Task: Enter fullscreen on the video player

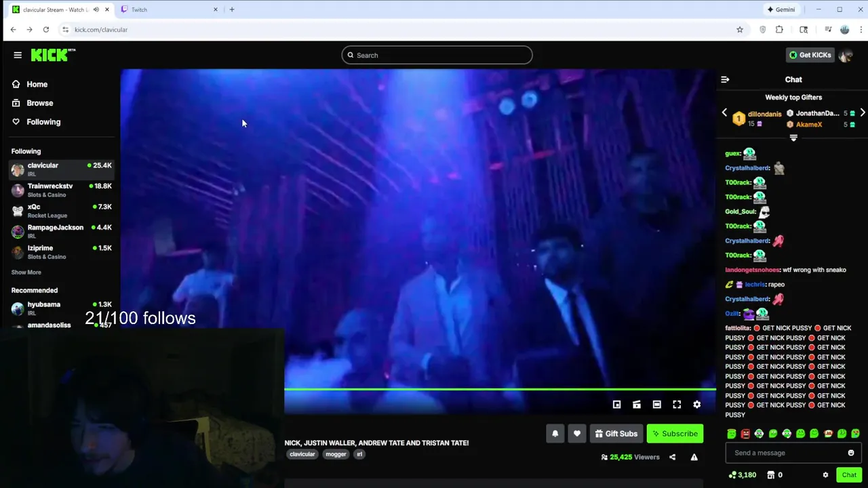Action: 677,405
